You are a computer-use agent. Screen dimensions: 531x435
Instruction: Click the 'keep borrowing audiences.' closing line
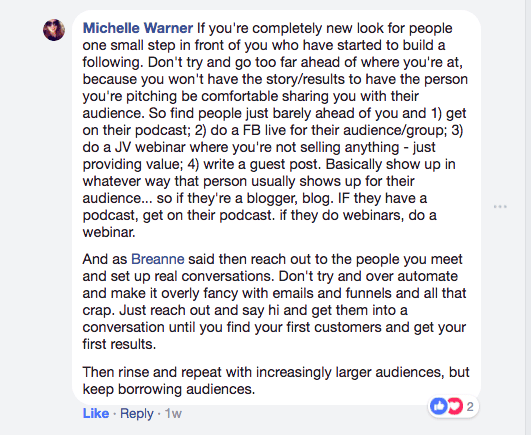coord(169,389)
